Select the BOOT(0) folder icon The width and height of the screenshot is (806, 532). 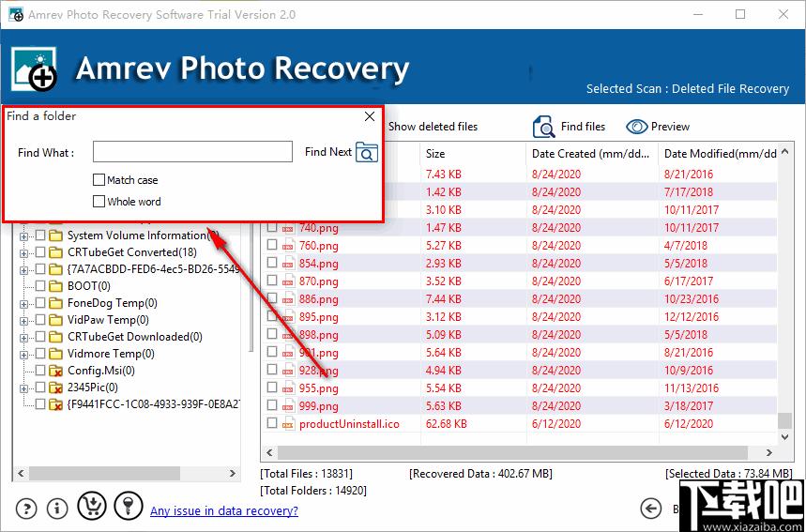[55, 286]
